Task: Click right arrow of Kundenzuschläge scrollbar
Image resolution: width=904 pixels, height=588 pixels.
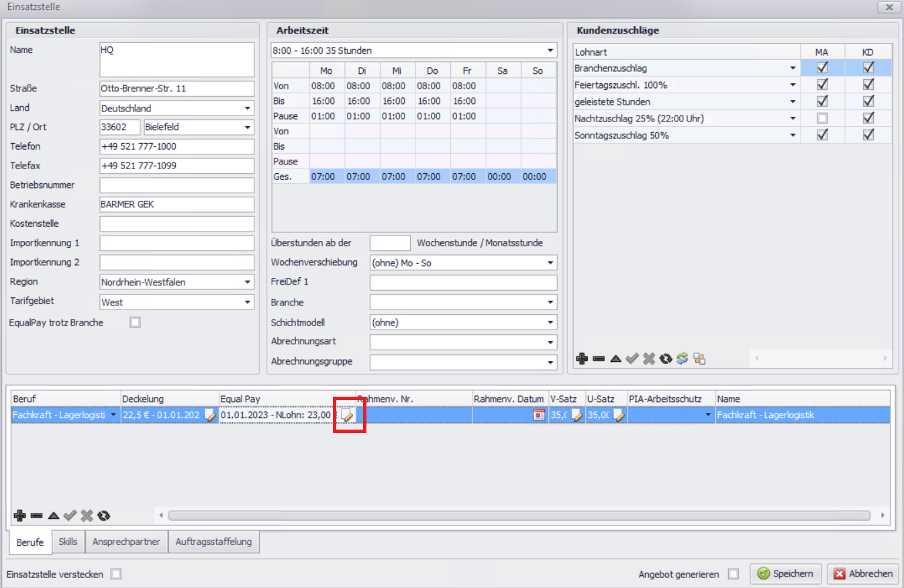Action: [x=885, y=359]
